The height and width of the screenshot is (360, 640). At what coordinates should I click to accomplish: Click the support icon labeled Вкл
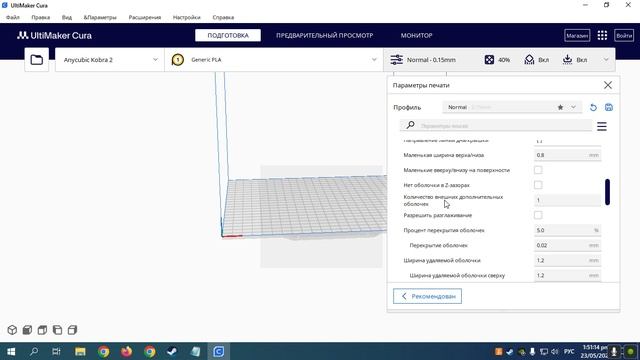[529, 60]
